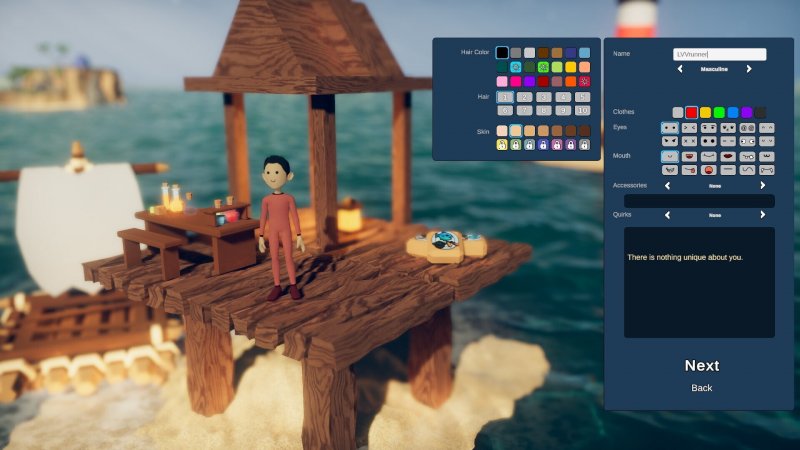Pick the blue clothes color swatch
Viewport: 800px width, 450px height.
point(733,113)
